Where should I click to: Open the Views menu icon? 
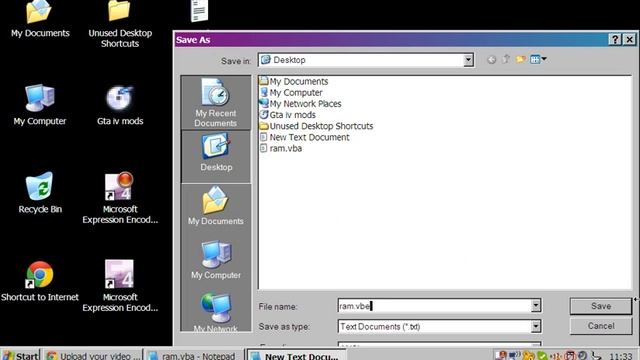tap(538, 60)
